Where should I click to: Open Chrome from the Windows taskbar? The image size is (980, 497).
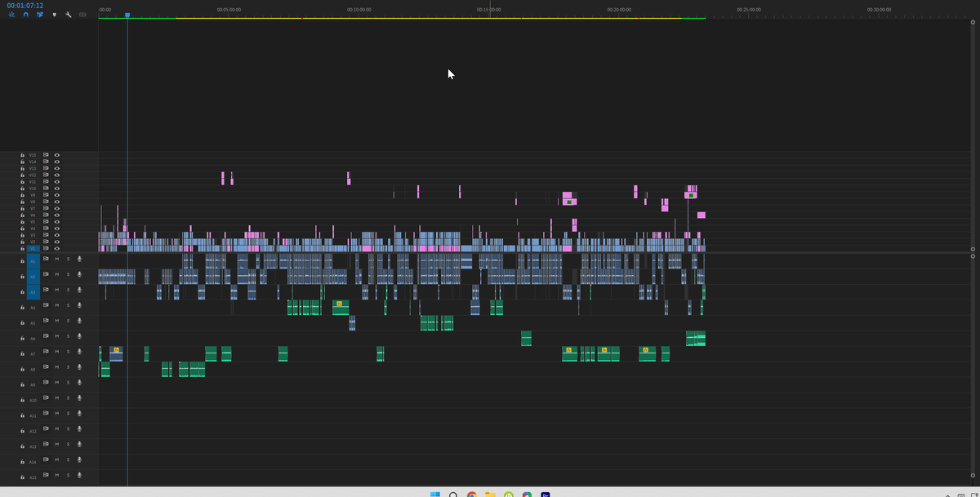pos(471,493)
